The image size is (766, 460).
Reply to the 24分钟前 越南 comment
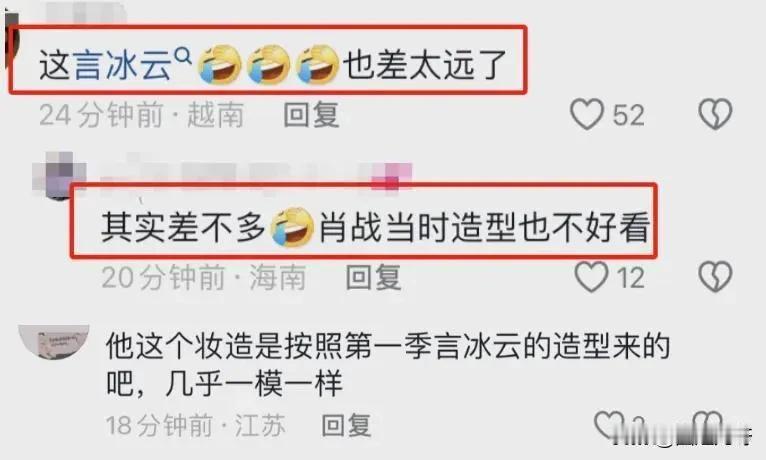(311, 115)
